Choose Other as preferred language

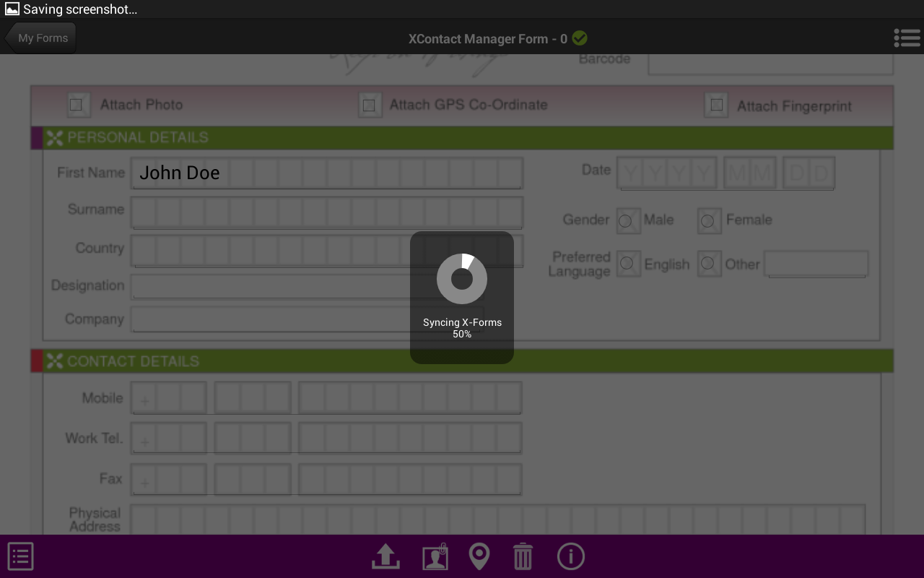(x=708, y=264)
